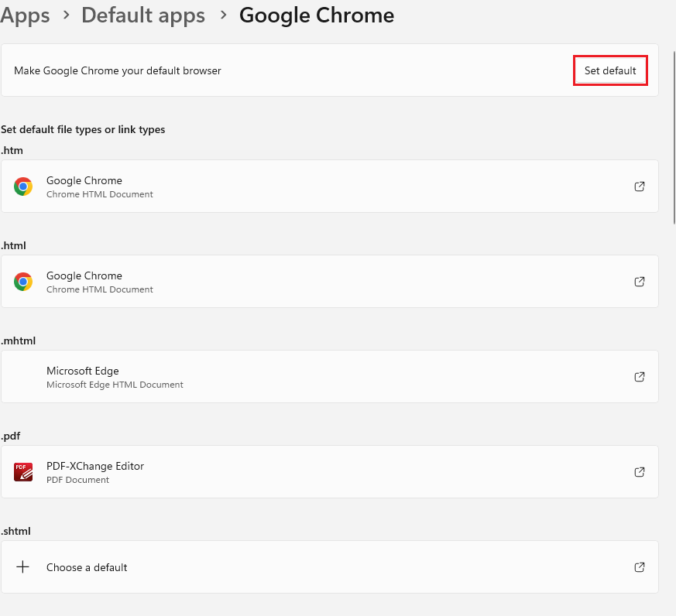Screen dimensions: 676x616
Task: Click the Chrome icon in .html row
Action: tap(23, 282)
